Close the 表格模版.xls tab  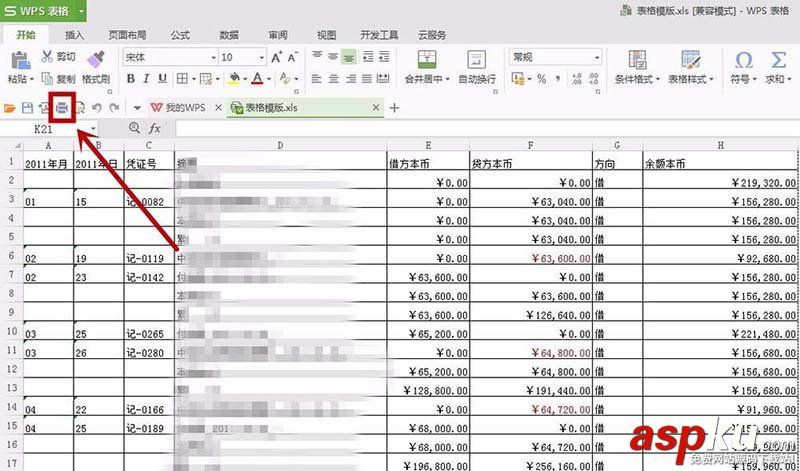coord(376,108)
